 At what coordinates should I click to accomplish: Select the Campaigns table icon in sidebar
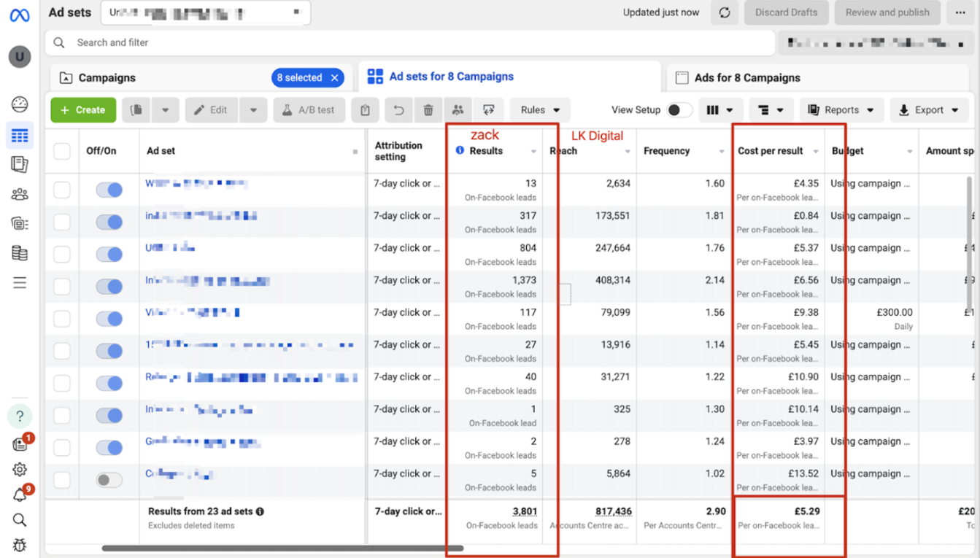coord(20,136)
